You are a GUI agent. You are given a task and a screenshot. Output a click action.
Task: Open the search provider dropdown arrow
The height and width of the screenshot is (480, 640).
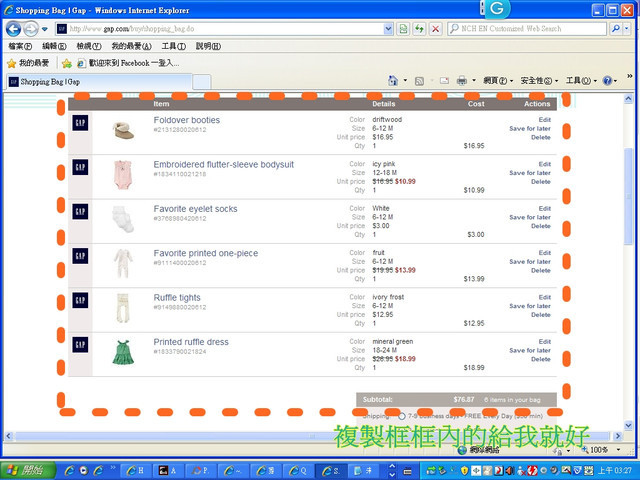coord(627,29)
